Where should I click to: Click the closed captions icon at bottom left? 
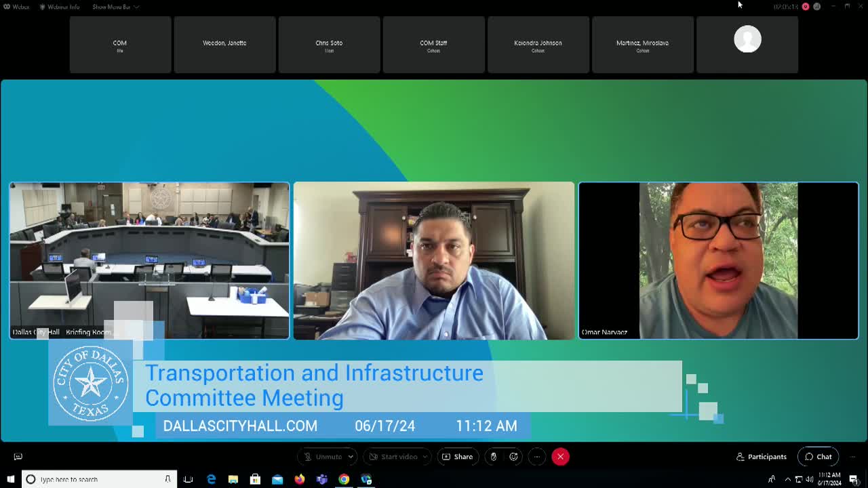pos(18,457)
